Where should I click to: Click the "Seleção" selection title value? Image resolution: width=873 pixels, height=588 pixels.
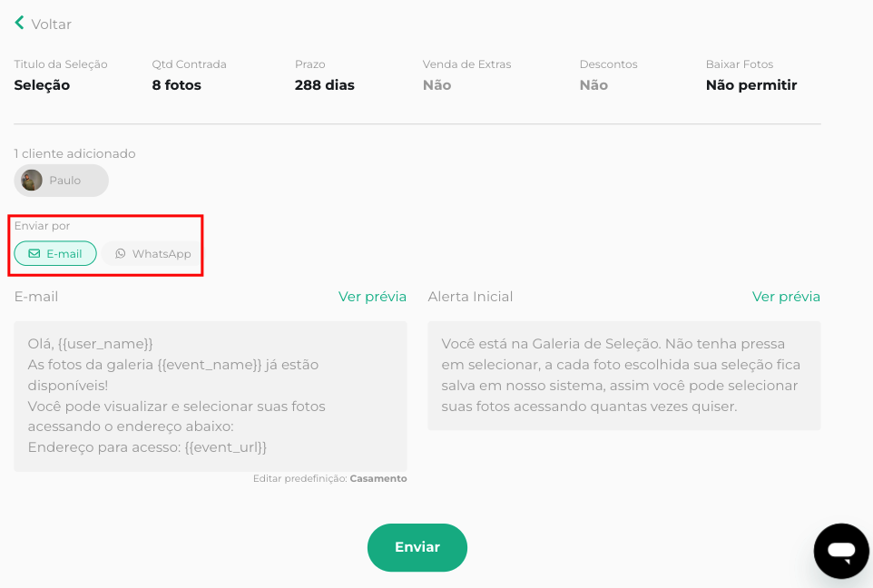[42, 85]
